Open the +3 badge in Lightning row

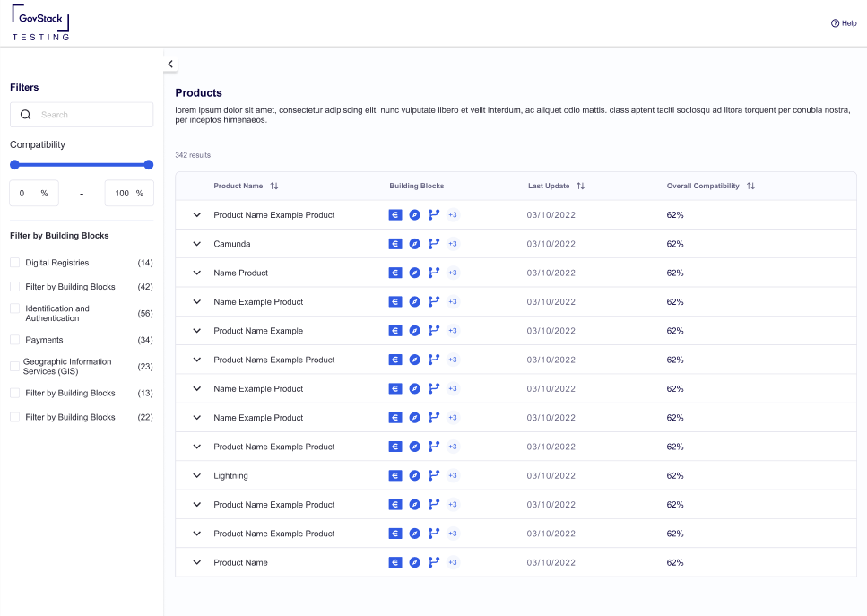coord(452,475)
